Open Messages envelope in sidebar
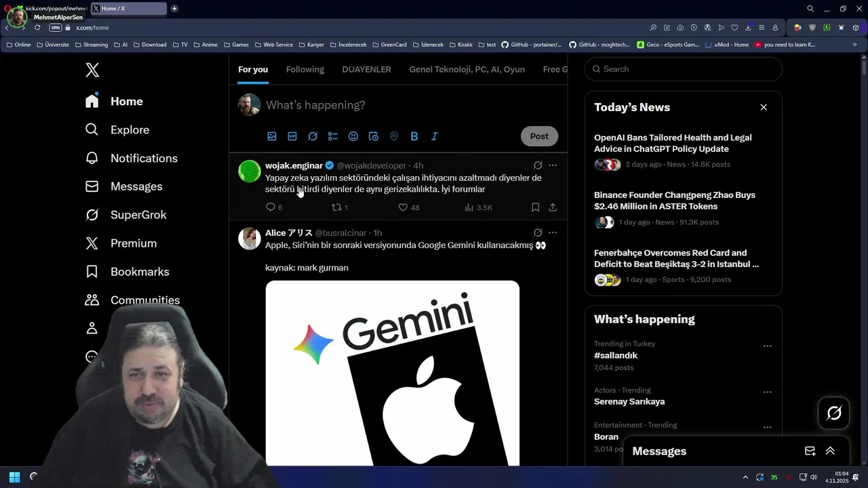 coord(123,186)
